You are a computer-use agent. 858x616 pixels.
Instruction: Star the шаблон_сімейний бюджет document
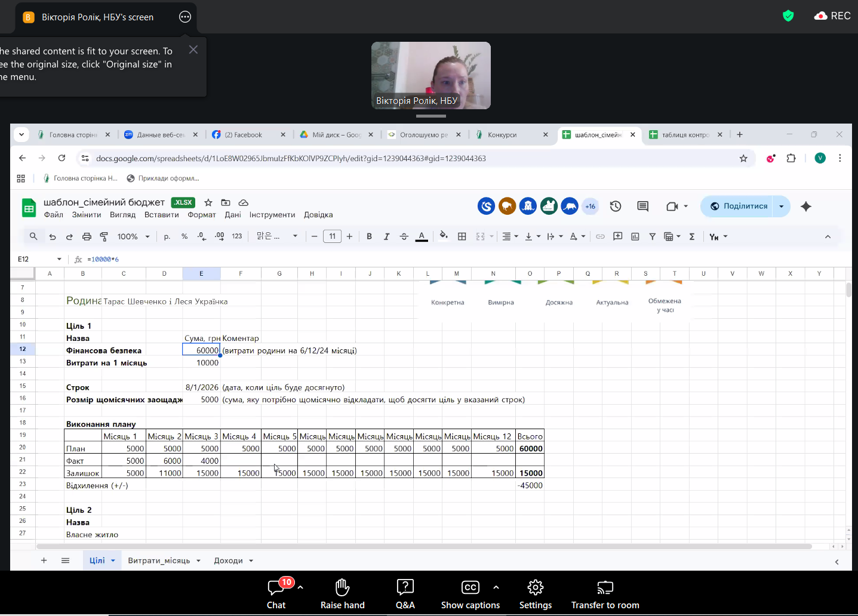point(208,203)
